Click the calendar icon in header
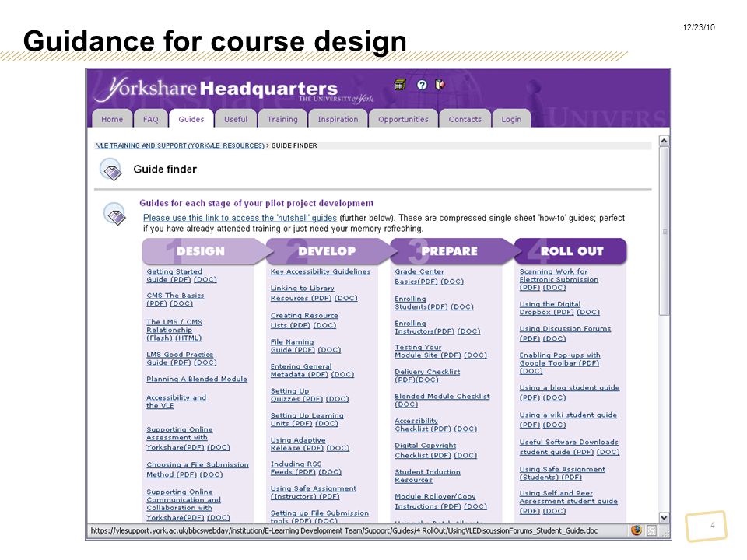The height and width of the screenshot is (560, 747). pos(400,85)
